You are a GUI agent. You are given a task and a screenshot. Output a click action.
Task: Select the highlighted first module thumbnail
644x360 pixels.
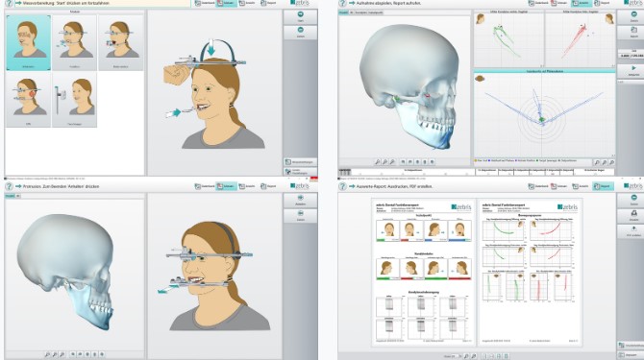[28, 42]
